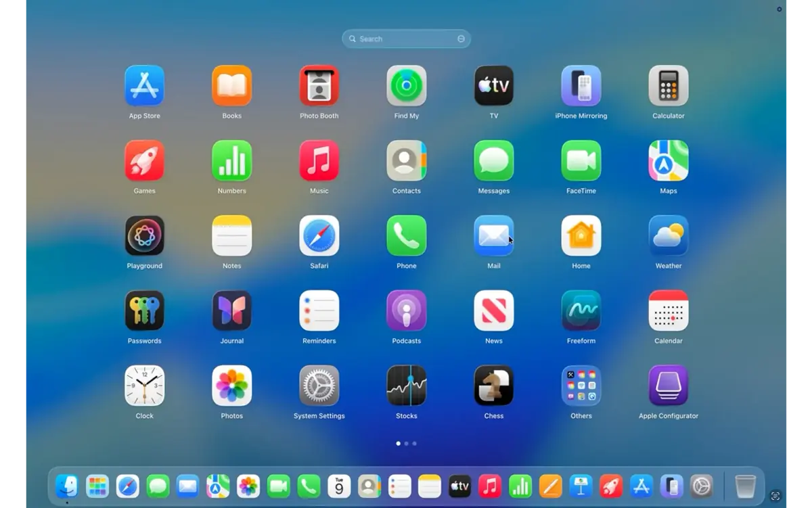
Task: Launch Numbers from the app grid
Action: coord(231,161)
